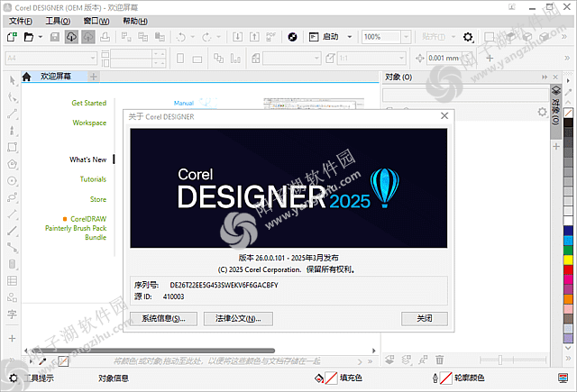The height and width of the screenshot is (392, 577).
Task: Select the Ellipse tool in toolbox
Action: pyautogui.click(x=12, y=180)
